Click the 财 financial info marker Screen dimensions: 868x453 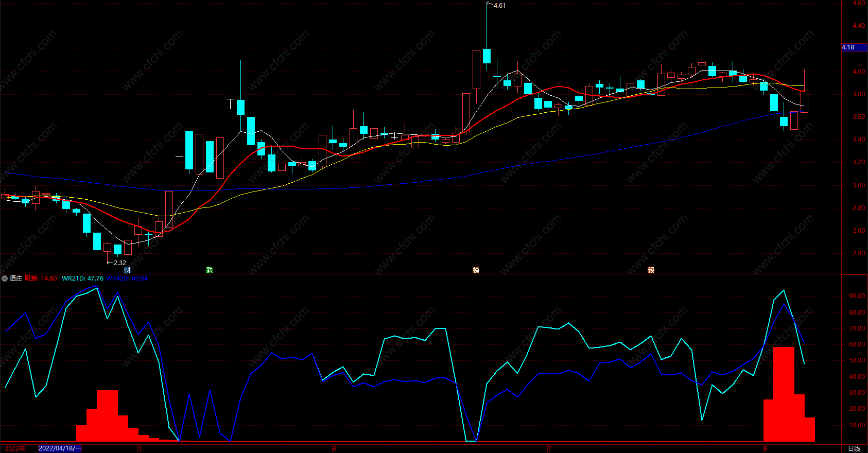127,270
